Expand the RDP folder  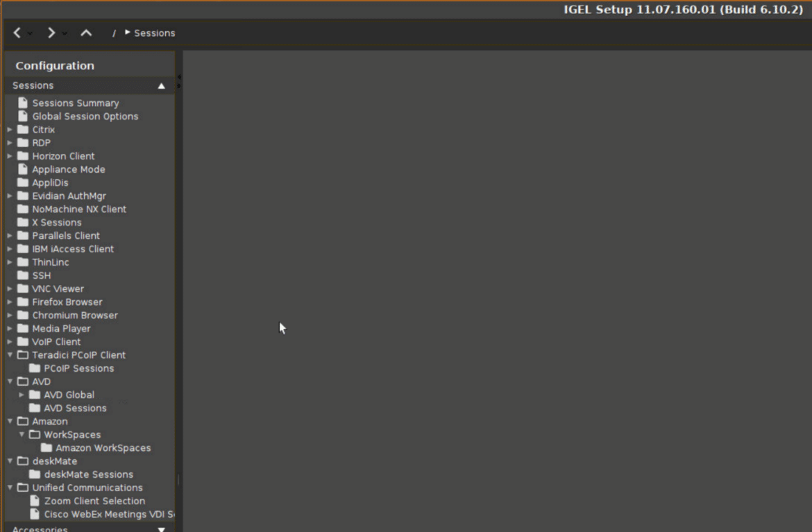point(10,143)
